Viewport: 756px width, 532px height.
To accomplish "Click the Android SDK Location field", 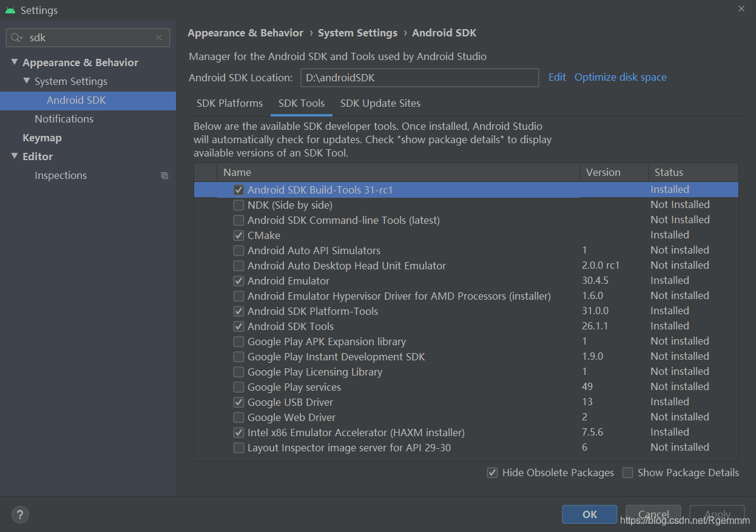I will tap(420, 78).
